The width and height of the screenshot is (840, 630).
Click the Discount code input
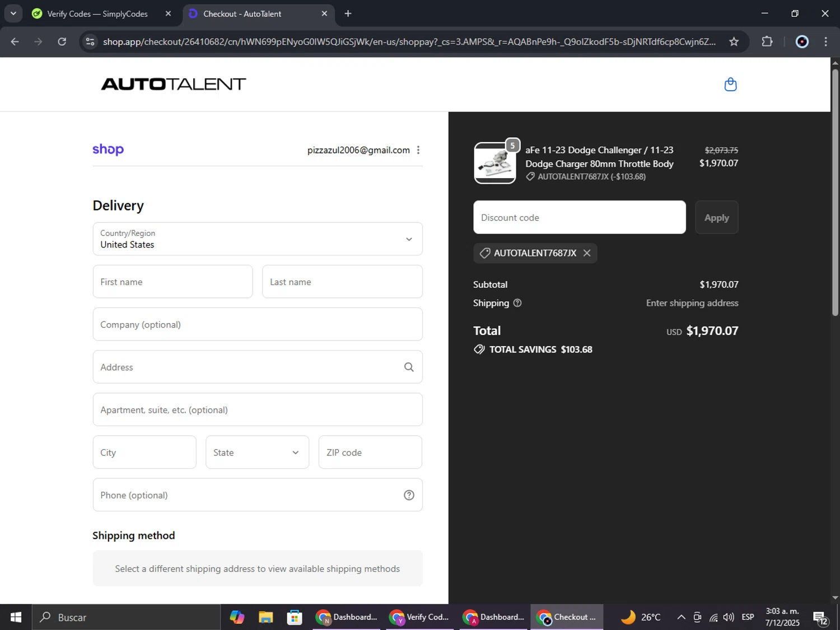(579, 217)
